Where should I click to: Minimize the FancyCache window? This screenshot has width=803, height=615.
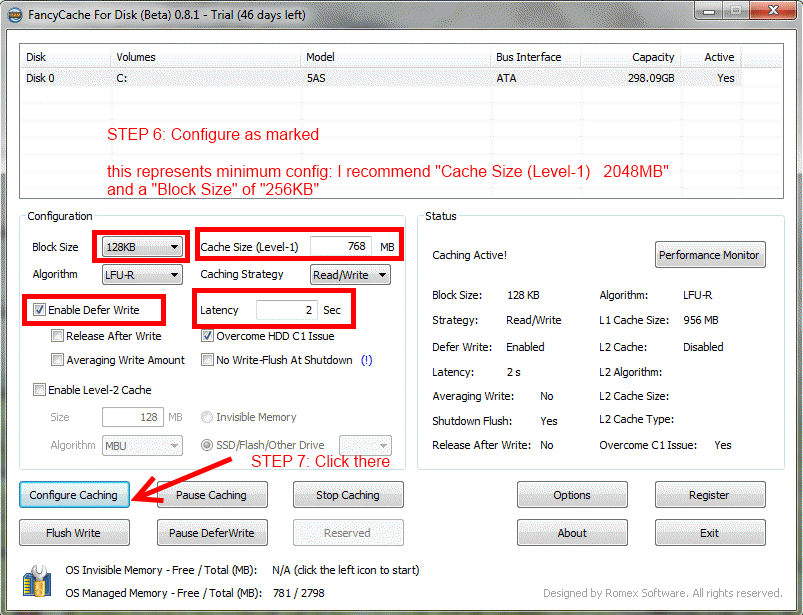point(709,10)
